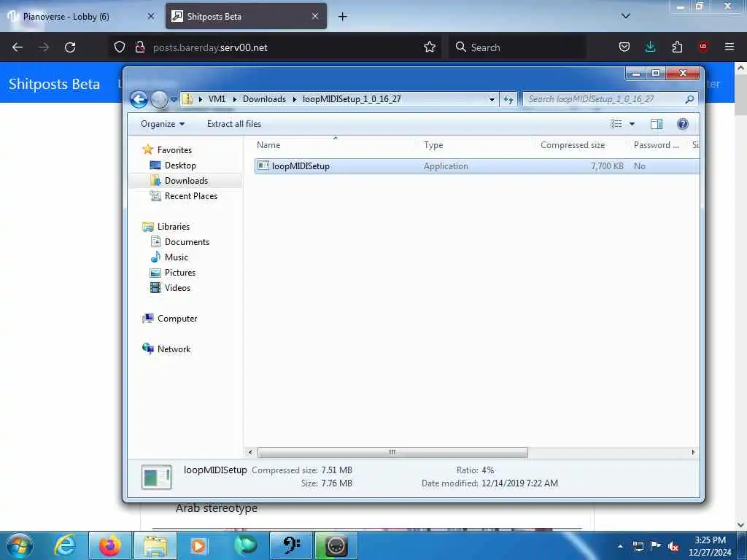
Task: Bookmark this page with the star
Action: 430,47
